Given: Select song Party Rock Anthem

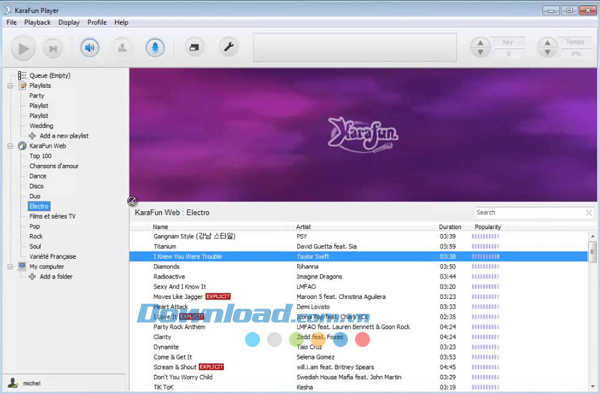Looking at the screenshot, I should 359,327.
